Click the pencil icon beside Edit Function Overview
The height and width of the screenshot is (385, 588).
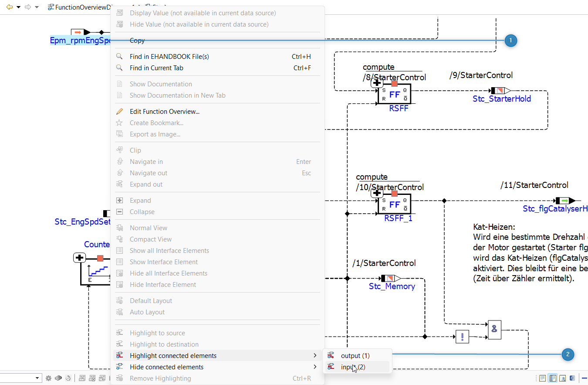pyautogui.click(x=119, y=111)
